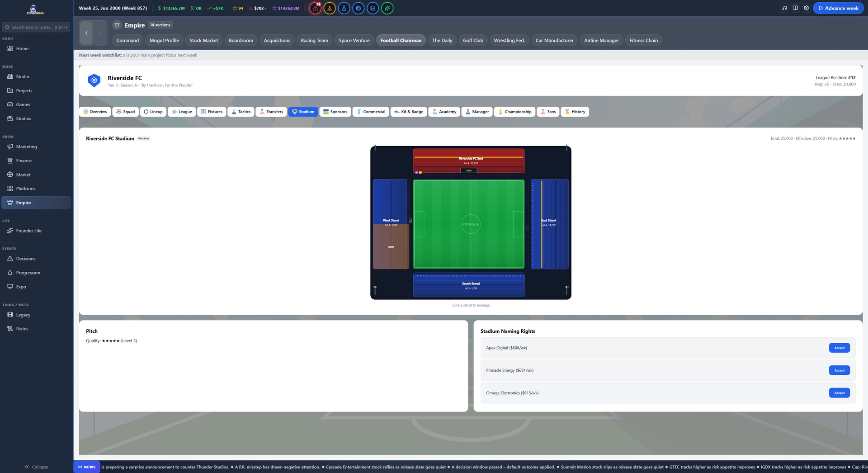Open the red alert icon with 19 badge
The image size is (868, 473).
pyautogui.click(x=315, y=8)
